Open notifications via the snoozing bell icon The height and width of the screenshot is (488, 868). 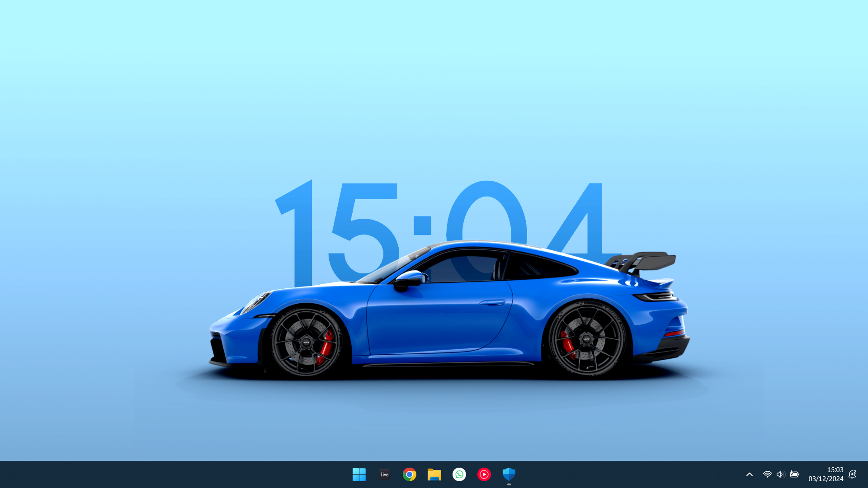852,474
